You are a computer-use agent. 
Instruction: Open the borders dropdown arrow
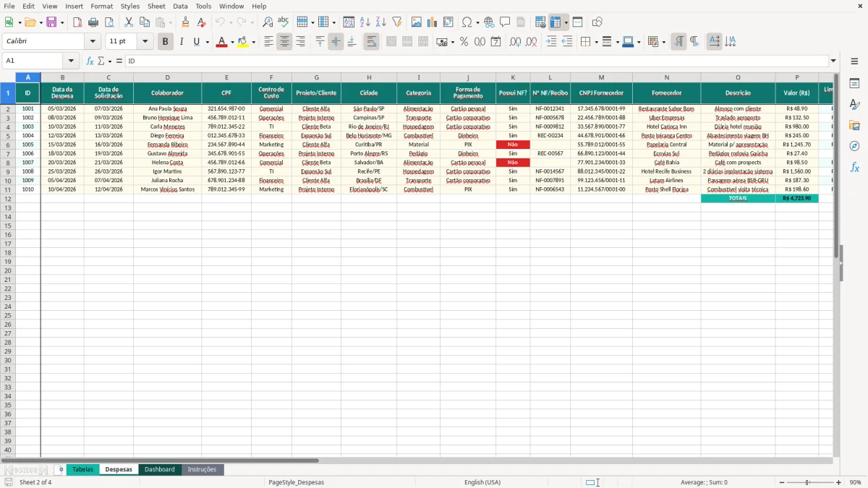click(598, 42)
